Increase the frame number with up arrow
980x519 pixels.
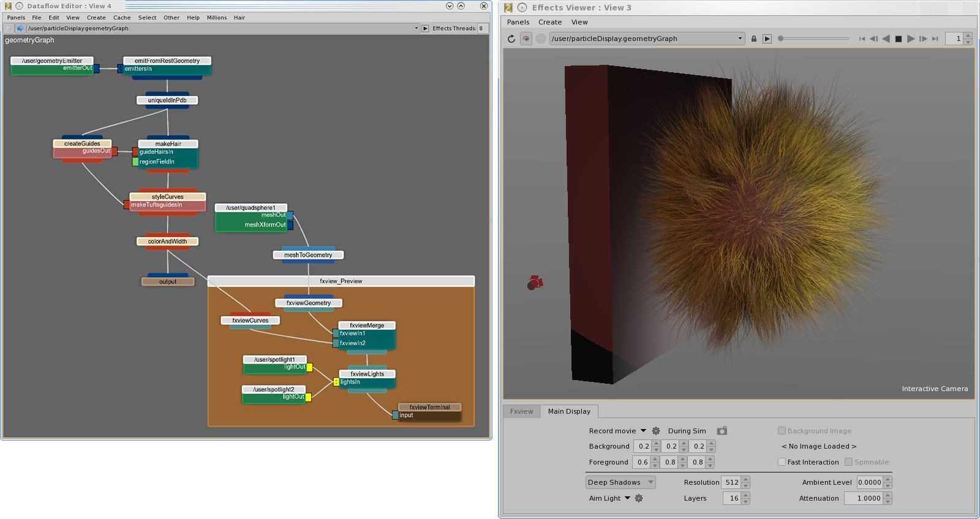point(968,35)
